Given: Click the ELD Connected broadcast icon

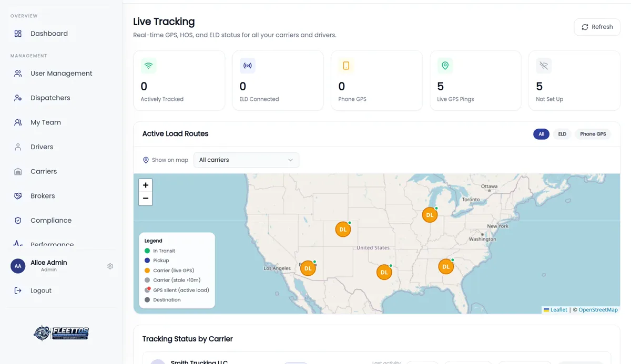Looking at the screenshot, I should 248,66.
